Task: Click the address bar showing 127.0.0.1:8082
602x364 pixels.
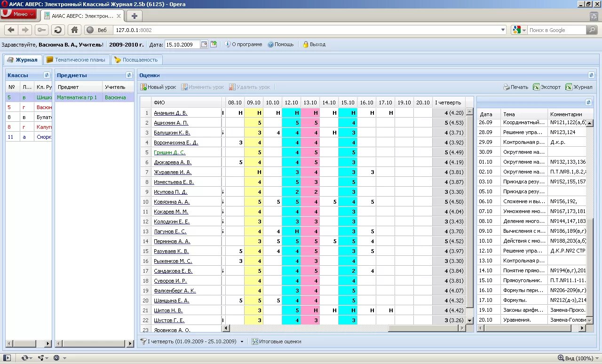Action: (306, 30)
